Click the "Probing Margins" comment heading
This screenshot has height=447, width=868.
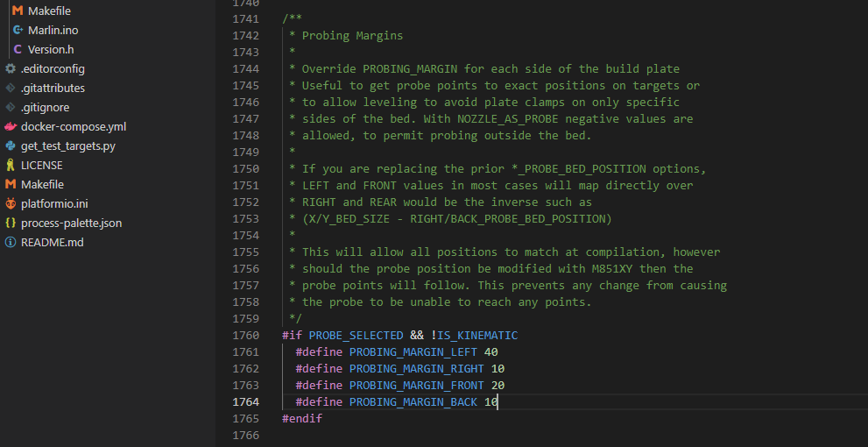(x=352, y=36)
